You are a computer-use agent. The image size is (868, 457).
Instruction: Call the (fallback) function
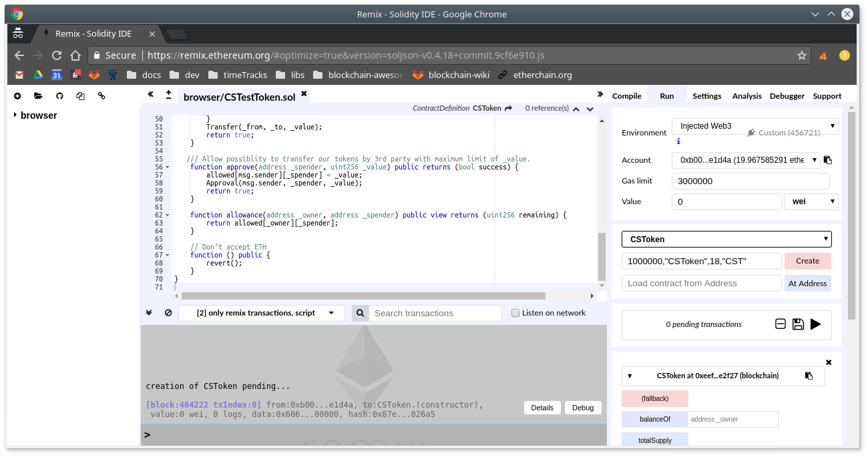click(x=655, y=398)
